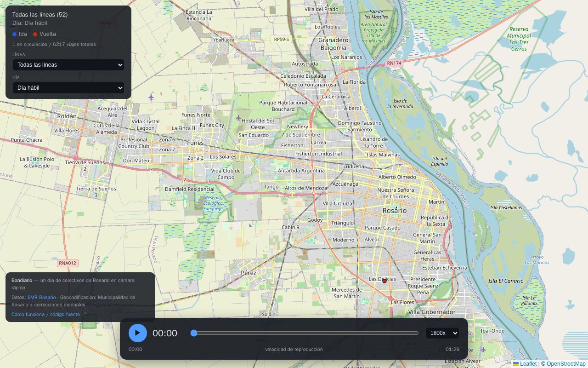Open the 1800x playback speed dropdown
588x368 pixels.
click(x=442, y=333)
